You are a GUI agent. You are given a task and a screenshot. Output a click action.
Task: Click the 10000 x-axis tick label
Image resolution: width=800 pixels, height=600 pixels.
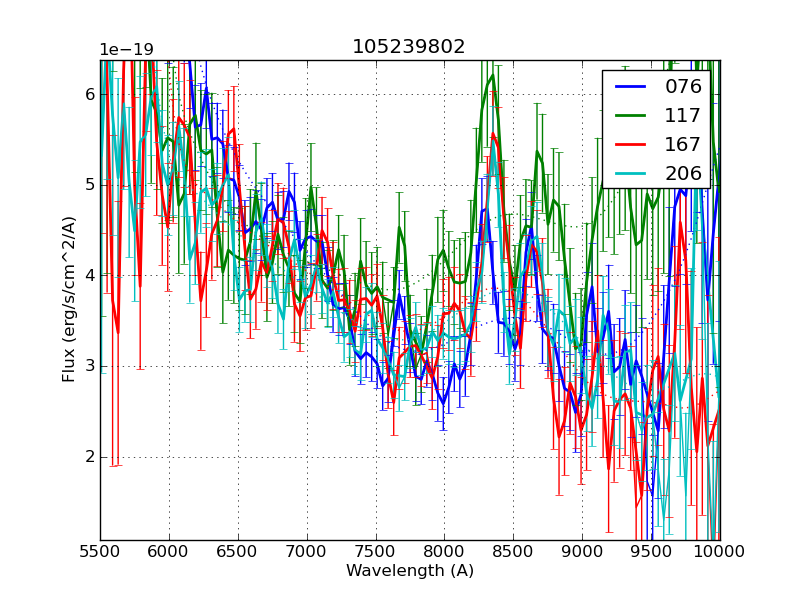click(720, 551)
